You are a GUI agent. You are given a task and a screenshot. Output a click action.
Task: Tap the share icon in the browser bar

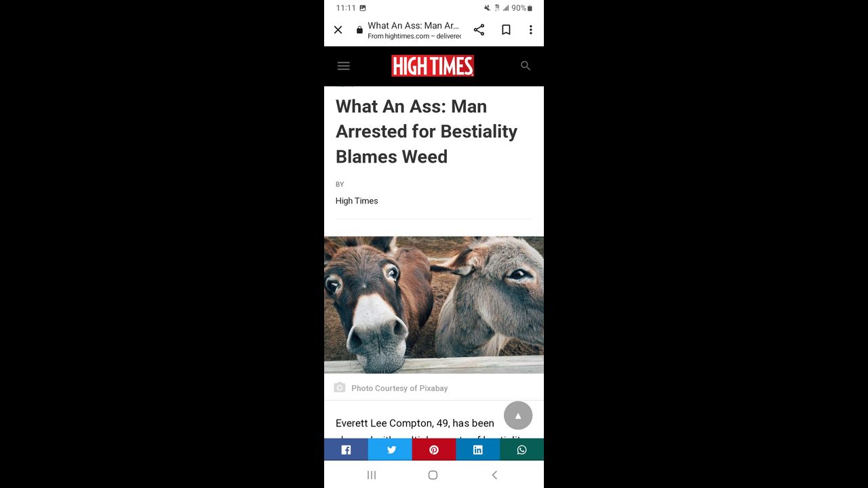click(x=479, y=30)
